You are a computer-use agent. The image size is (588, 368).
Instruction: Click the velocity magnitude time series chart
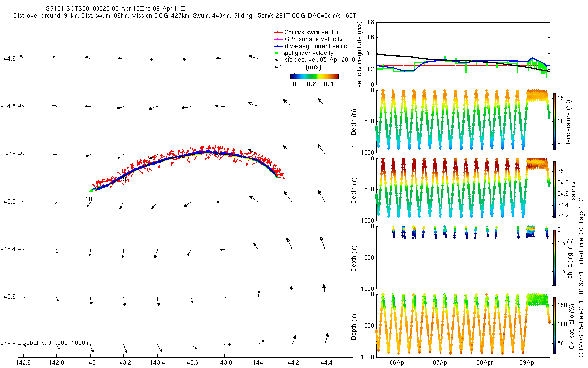(x=463, y=53)
